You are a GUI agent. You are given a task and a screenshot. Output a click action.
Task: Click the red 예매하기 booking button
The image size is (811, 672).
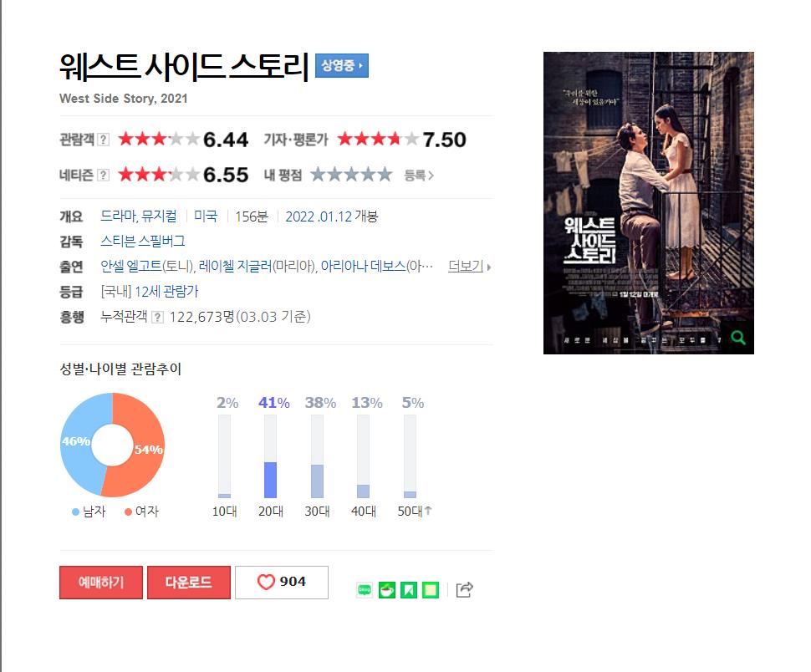(101, 583)
